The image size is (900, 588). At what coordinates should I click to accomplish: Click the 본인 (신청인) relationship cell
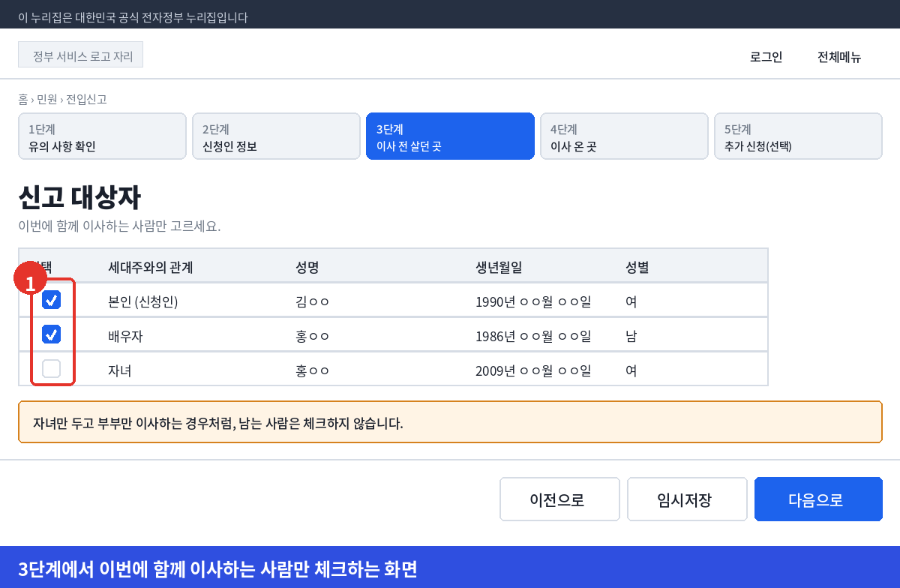(142, 301)
